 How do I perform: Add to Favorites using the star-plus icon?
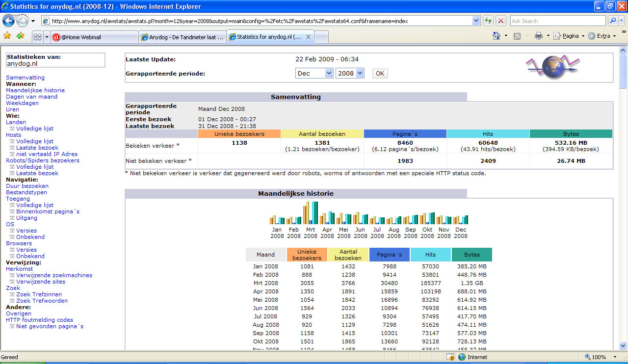(20, 36)
